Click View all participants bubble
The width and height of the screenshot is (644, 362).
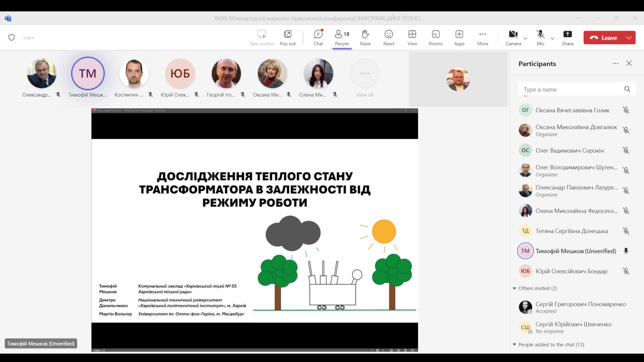[364, 74]
